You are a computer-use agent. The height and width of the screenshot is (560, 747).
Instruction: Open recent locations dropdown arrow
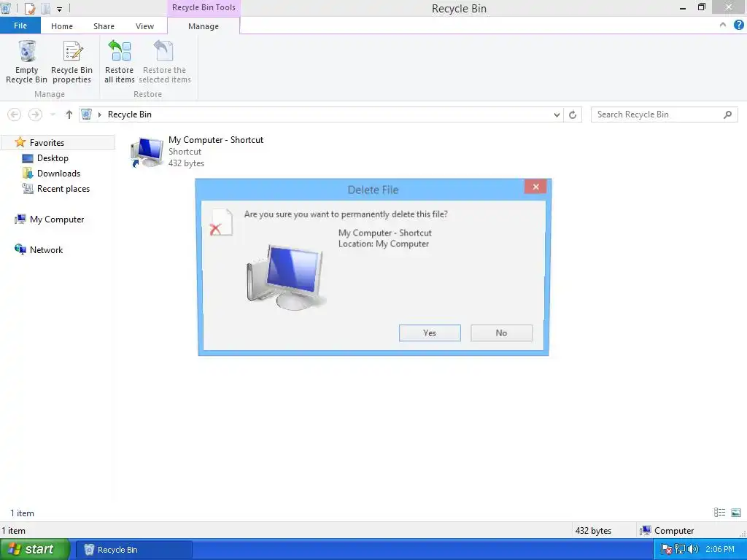[53, 114]
